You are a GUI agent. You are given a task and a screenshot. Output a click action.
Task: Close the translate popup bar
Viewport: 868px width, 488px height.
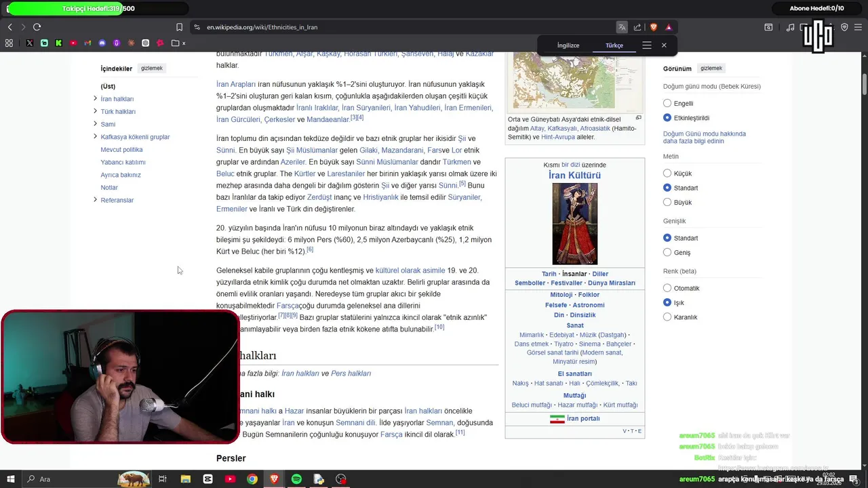(x=664, y=45)
